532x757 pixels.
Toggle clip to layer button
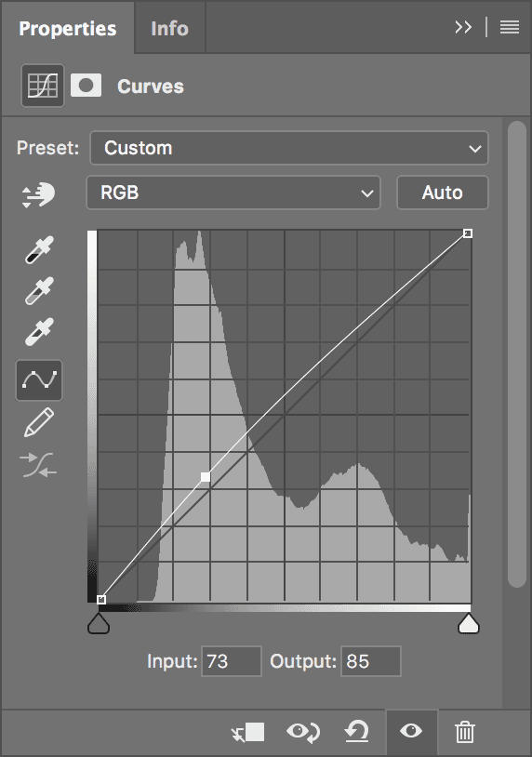247,733
